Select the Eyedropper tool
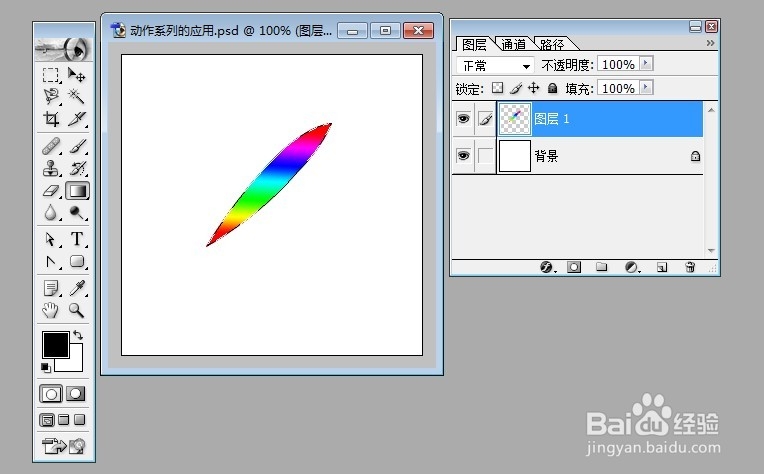764x474 pixels. point(76,288)
